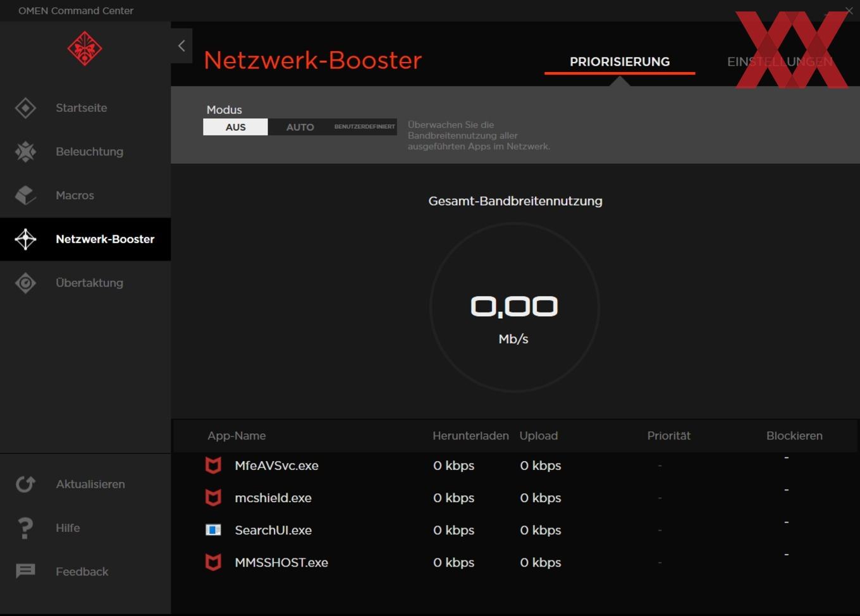Go to Startseite in the sidebar

(x=82, y=108)
